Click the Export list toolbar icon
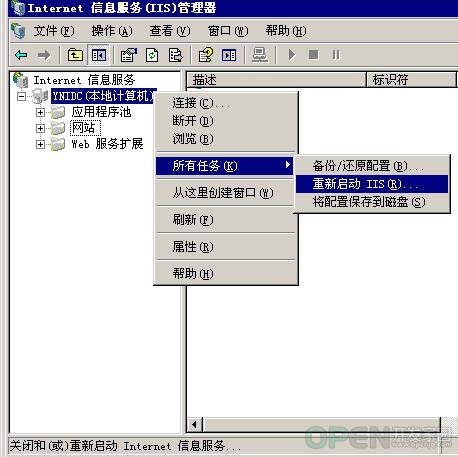This screenshot has height=457, width=458. (175, 55)
